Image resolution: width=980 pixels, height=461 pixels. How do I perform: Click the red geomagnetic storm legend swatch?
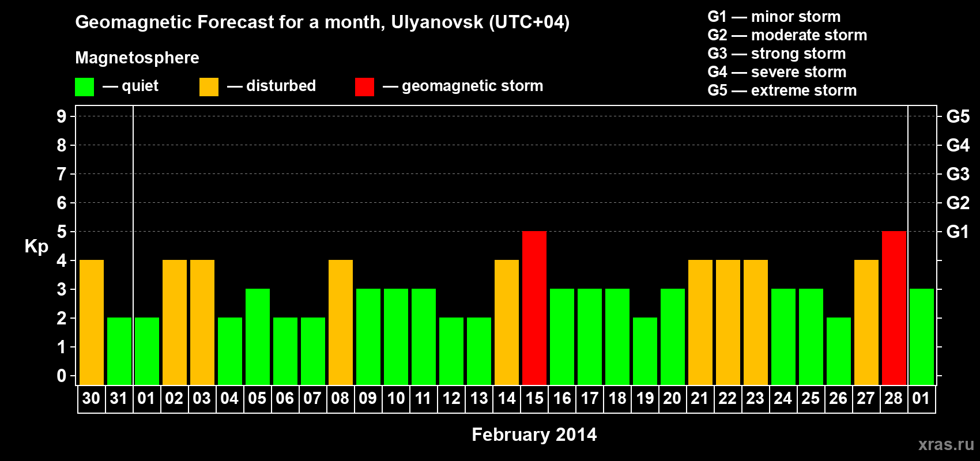[364, 87]
